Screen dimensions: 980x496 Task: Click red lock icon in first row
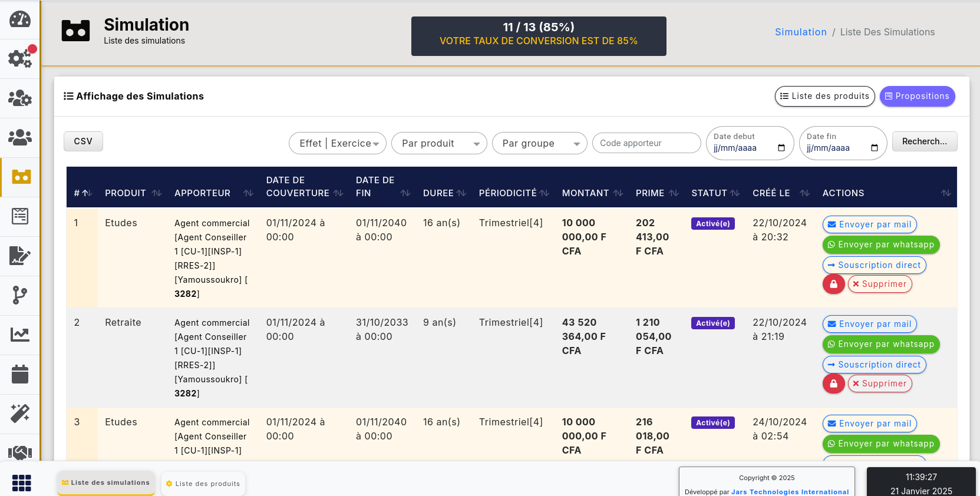pyautogui.click(x=833, y=284)
